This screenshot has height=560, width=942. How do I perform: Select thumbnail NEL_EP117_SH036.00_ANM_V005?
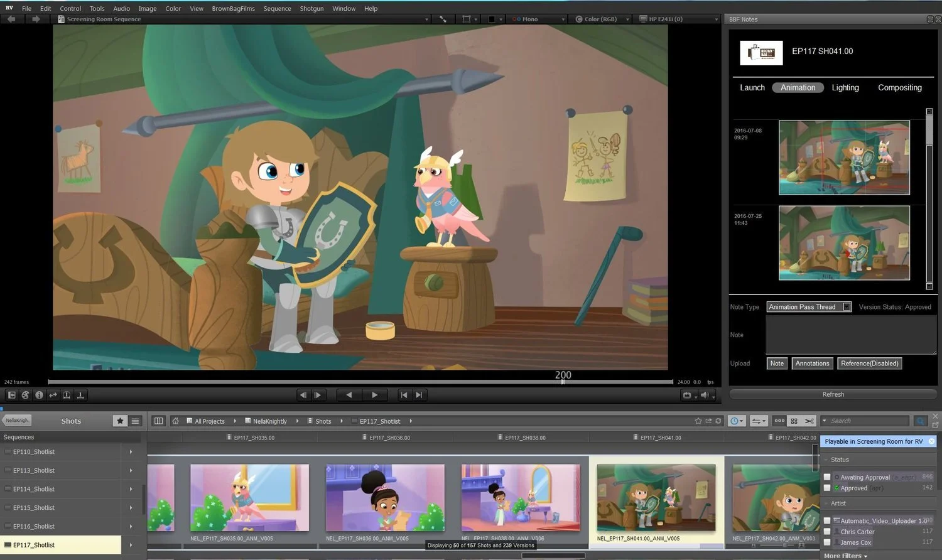(x=385, y=498)
